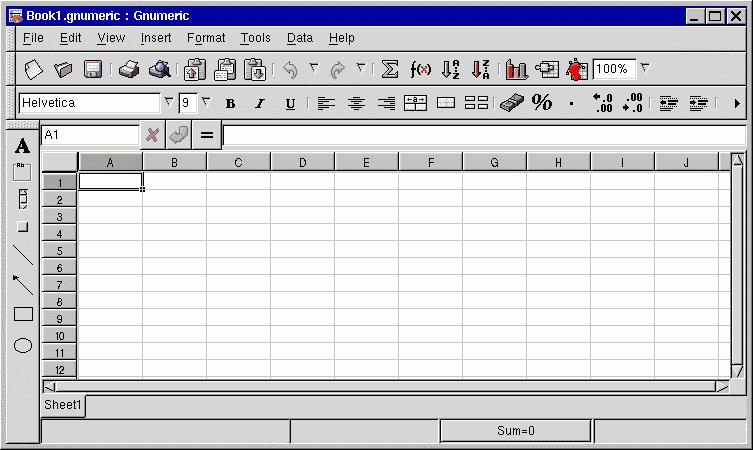Toggle bold formatting

(230, 103)
